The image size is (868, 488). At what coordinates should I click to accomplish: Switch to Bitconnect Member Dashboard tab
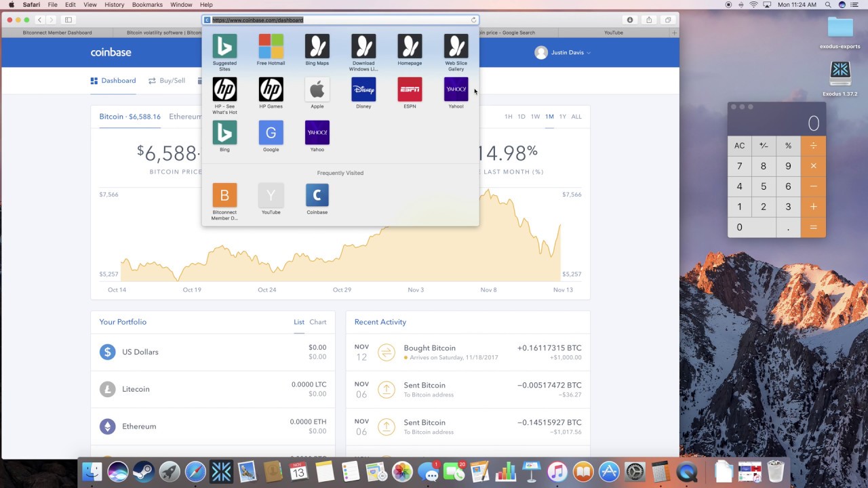click(x=57, y=33)
